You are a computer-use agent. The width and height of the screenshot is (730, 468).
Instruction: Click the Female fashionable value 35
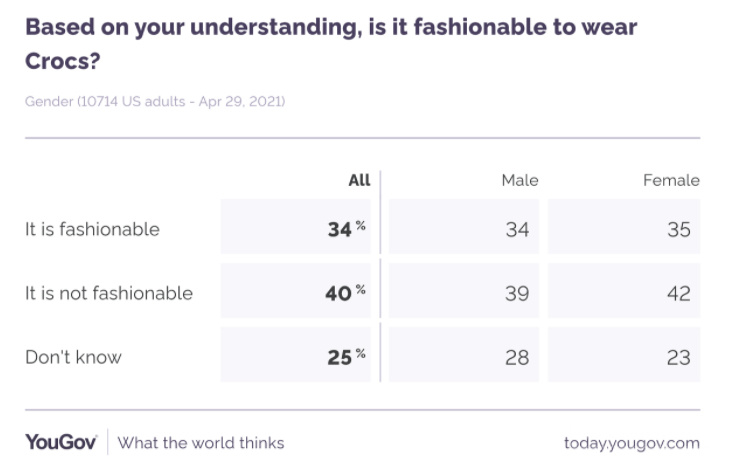tap(678, 229)
